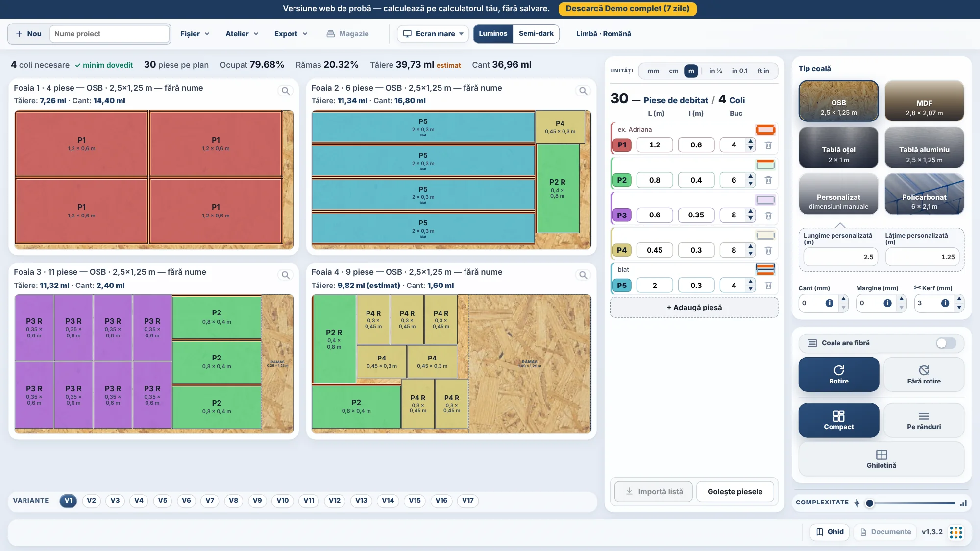Screen dimensions: 980x551
Task: Remove piece P3 using trash icon
Action: (x=768, y=215)
